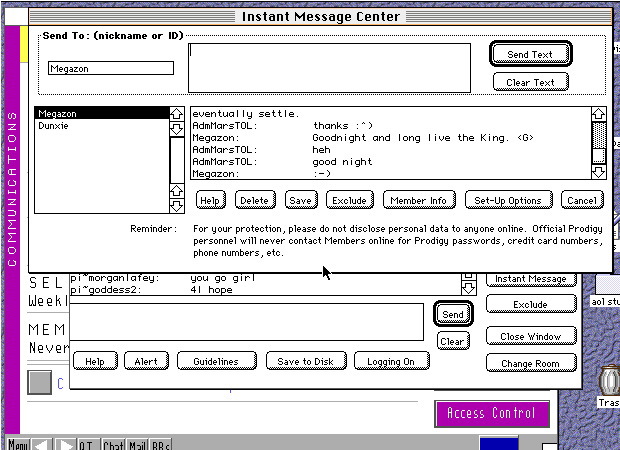The height and width of the screenshot is (450, 620).
Task: Open Set-Up Options
Action: coord(508,200)
